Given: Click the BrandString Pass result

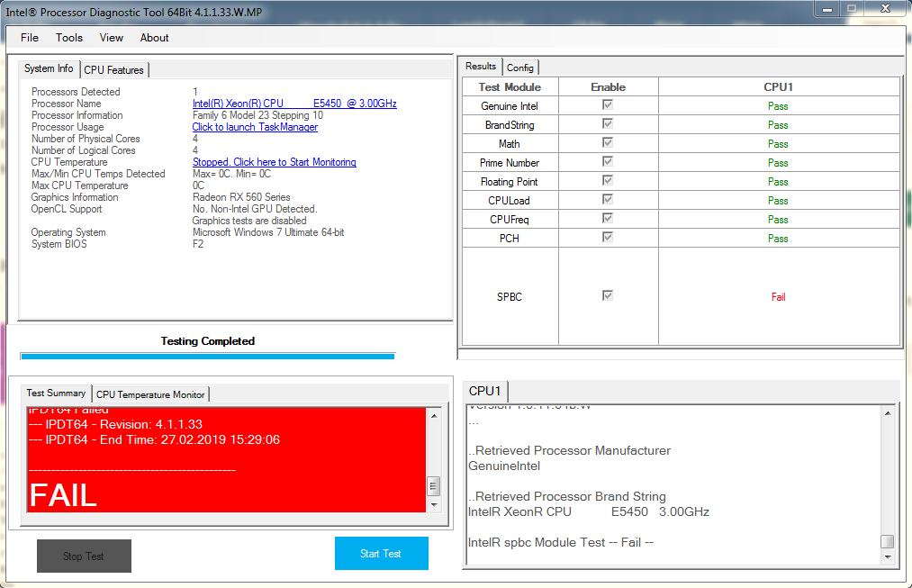Looking at the screenshot, I should pyautogui.click(x=778, y=125).
